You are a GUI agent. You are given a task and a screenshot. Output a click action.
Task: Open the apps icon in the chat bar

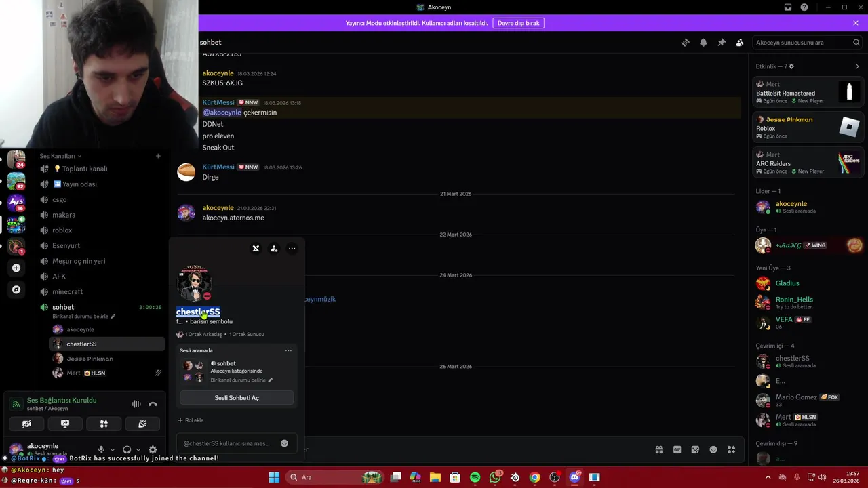[731, 449]
